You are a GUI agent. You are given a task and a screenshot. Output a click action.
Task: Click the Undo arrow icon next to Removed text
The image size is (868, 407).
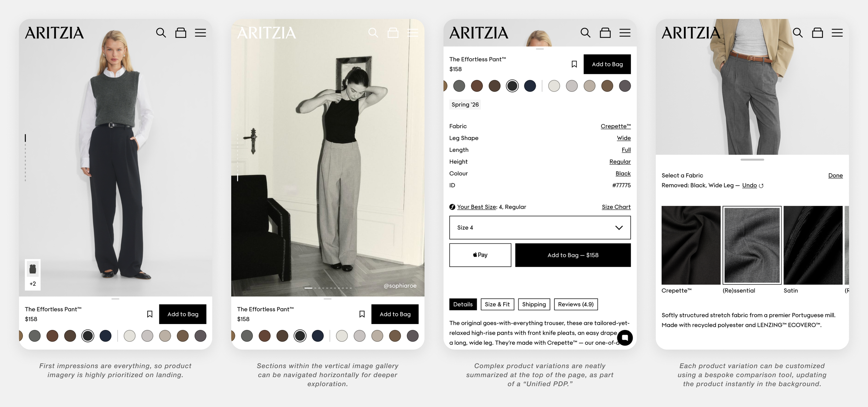[x=761, y=186]
